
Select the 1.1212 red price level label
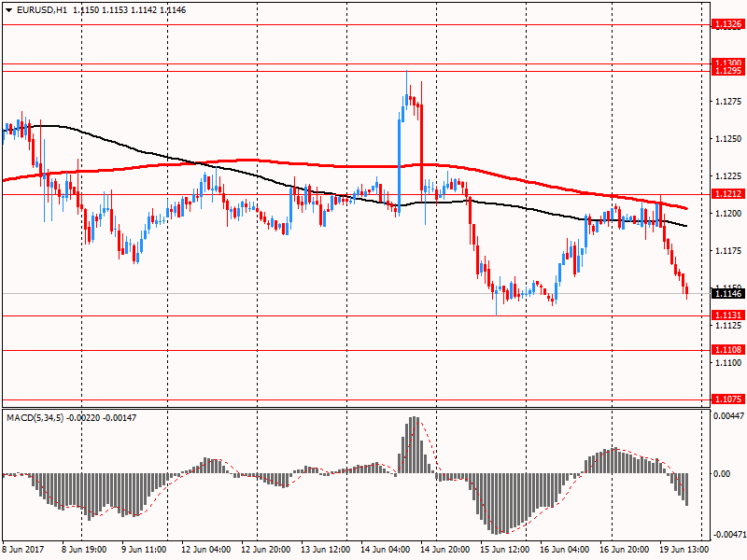pos(728,194)
